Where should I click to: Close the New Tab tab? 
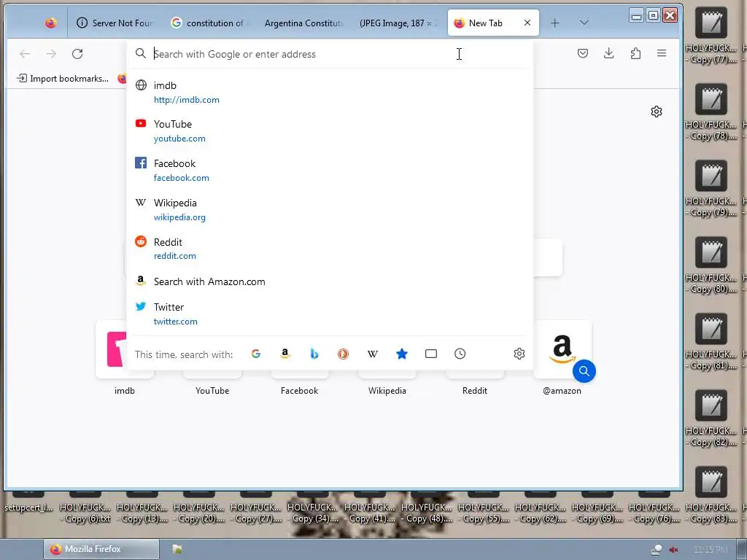(x=527, y=23)
